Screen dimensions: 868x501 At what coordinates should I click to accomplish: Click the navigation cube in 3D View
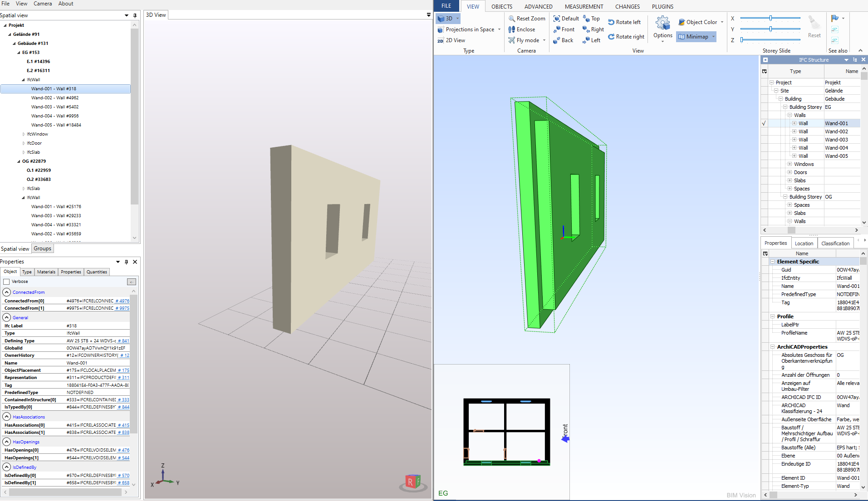[x=413, y=482]
